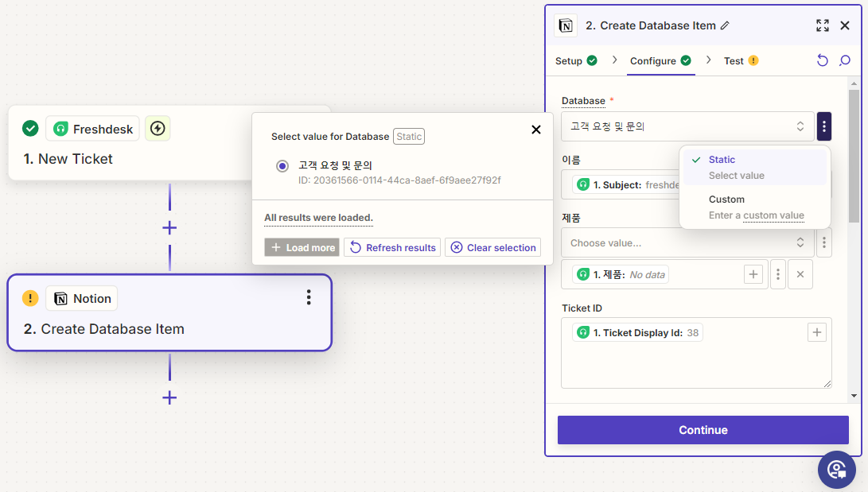This screenshot has width=868, height=492.
Task: Click the Freshdesk app badge
Action: (92, 129)
